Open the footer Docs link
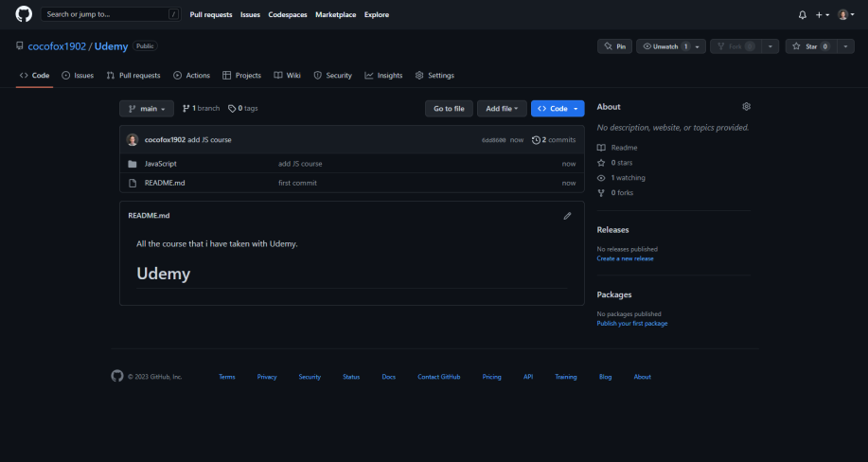Viewport: 868px width, 462px height. click(x=389, y=377)
